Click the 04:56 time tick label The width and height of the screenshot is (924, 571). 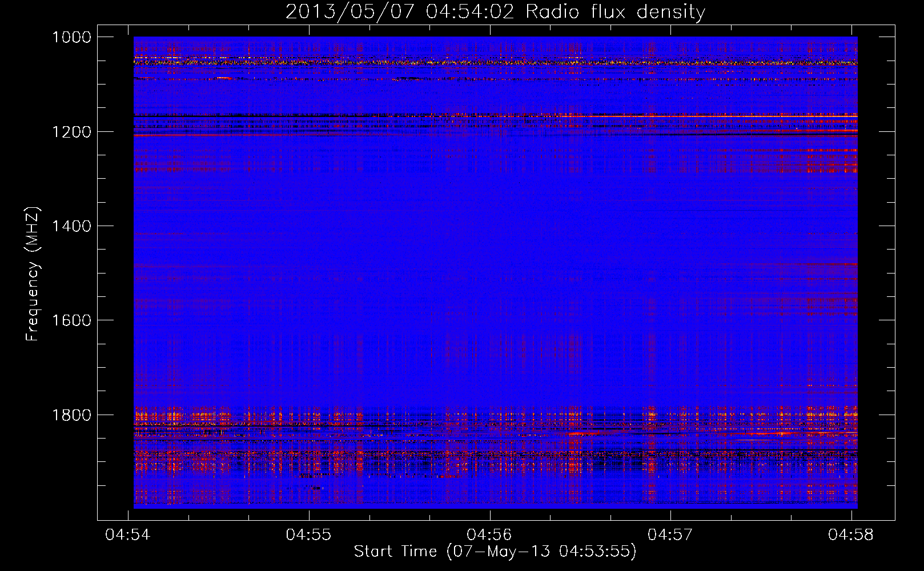[x=489, y=535]
